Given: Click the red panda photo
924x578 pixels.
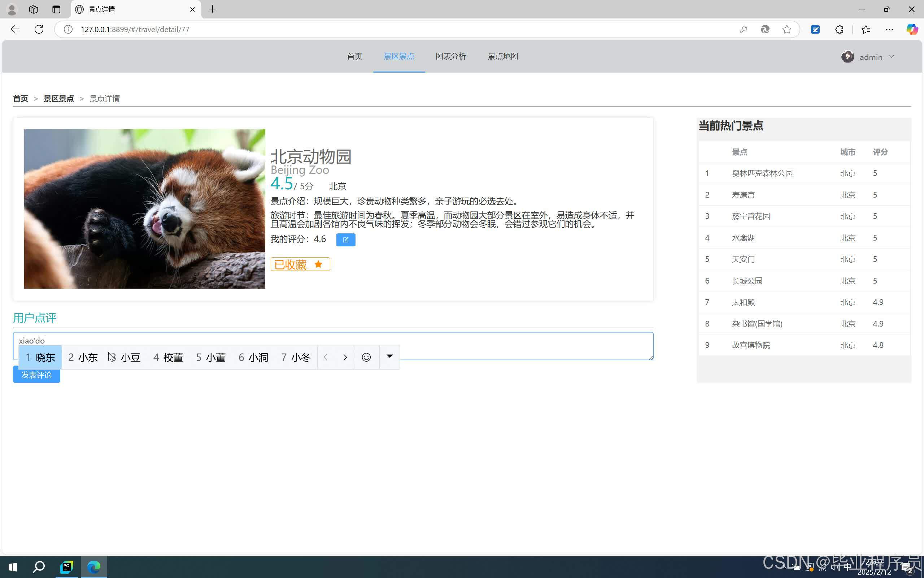Looking at the screenshot, I should point(144,209).
